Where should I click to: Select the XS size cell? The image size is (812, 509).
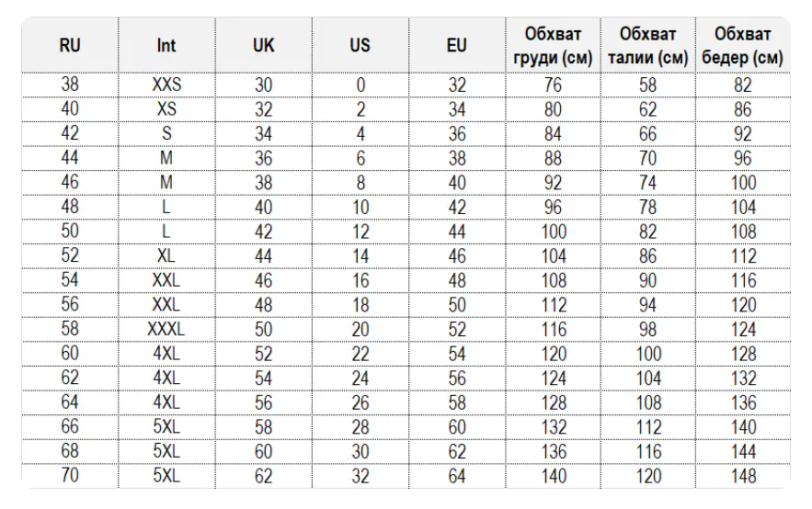pyautogui.click(x=166, y=109)
